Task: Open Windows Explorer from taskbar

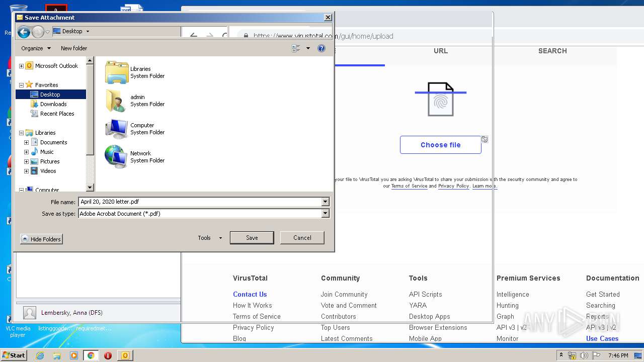Action: pyautogui.click(x=57, y=355)
